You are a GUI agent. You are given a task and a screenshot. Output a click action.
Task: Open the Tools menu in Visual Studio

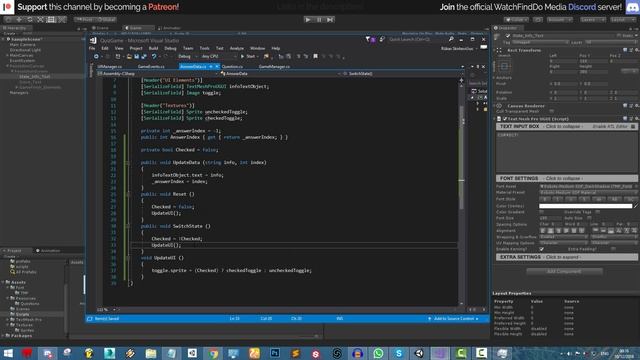tap(204, 48)
